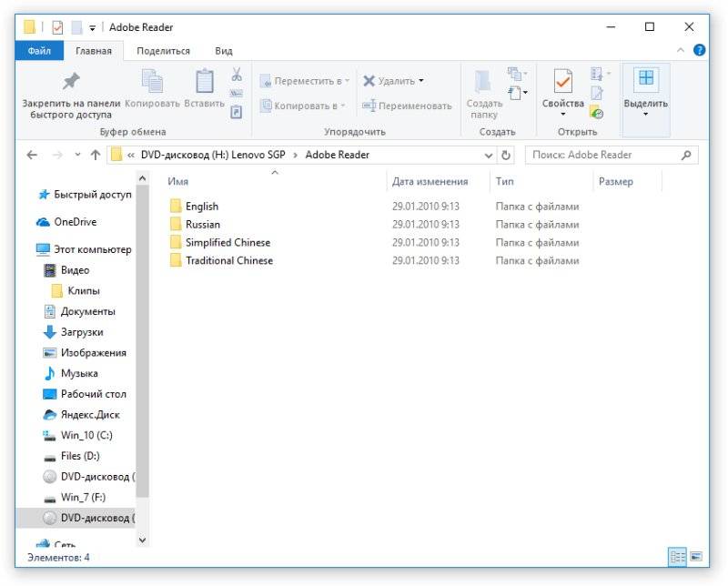Click the Копировать (Copy) ribbon icon

click(x=152, y=82)
